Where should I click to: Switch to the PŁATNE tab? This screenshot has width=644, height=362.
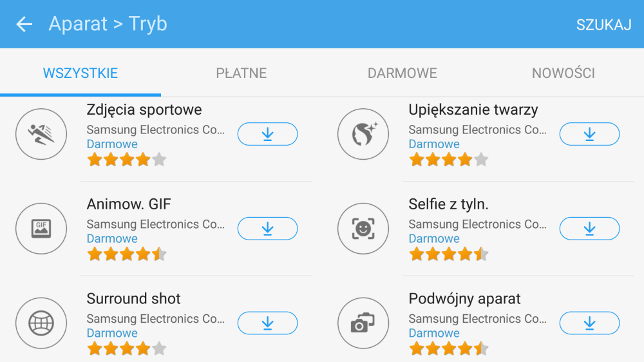[x=241, y=73]
